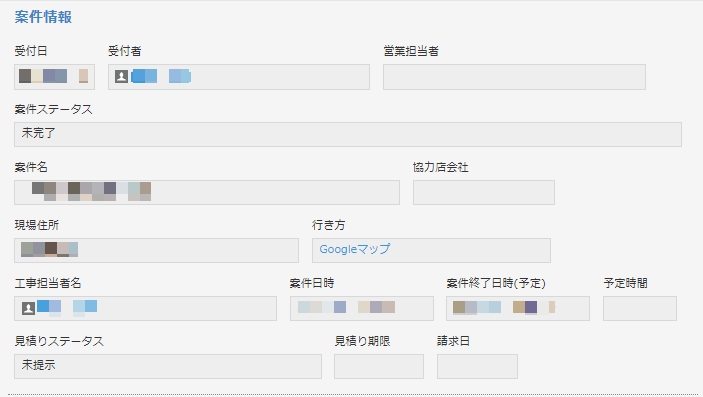Click the user icon in 受付者 field
Viewport: 703px width, 397px height.
121,76
